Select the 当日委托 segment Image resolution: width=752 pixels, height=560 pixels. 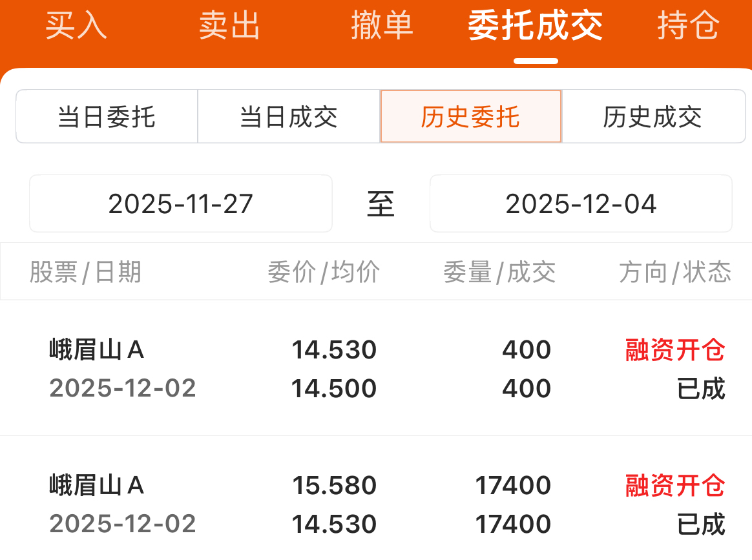coord(107,117)
